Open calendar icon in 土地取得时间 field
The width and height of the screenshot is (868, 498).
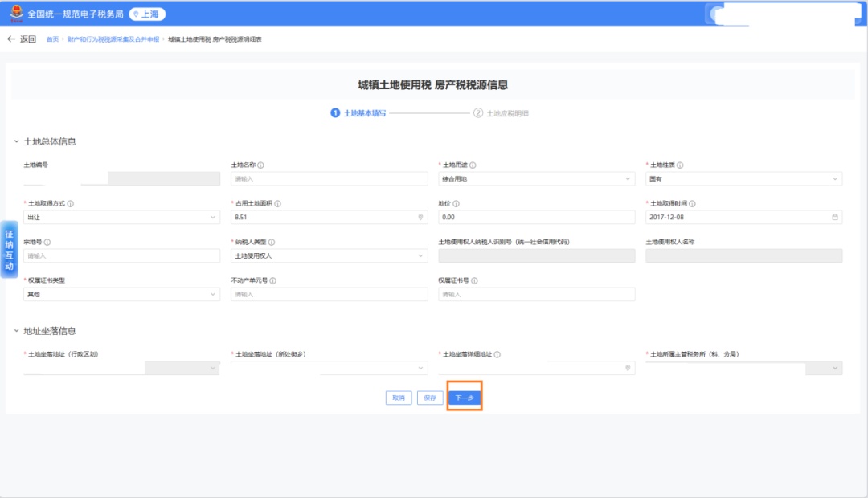[834, 218]
